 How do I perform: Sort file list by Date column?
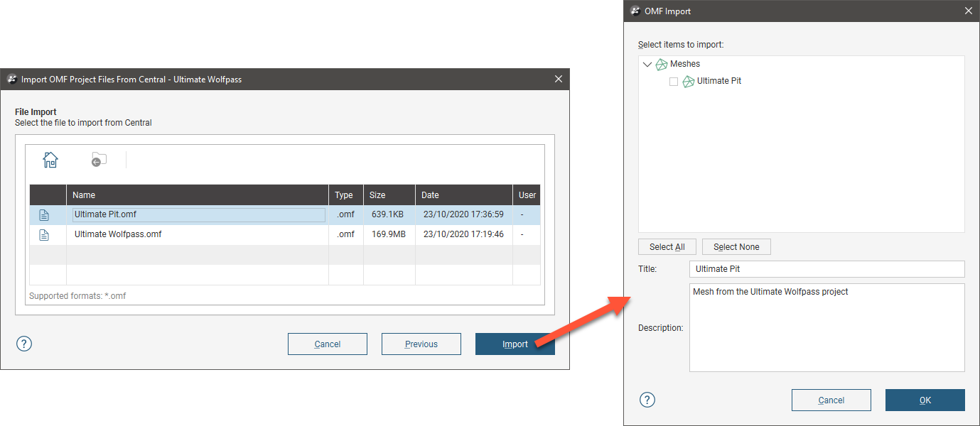coord(463,195)
